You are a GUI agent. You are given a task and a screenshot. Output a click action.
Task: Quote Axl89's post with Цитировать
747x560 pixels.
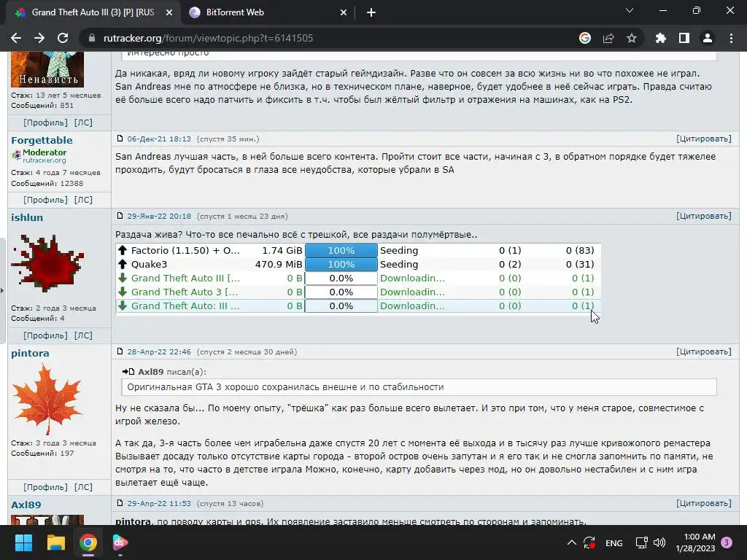[x=704, y=503]
